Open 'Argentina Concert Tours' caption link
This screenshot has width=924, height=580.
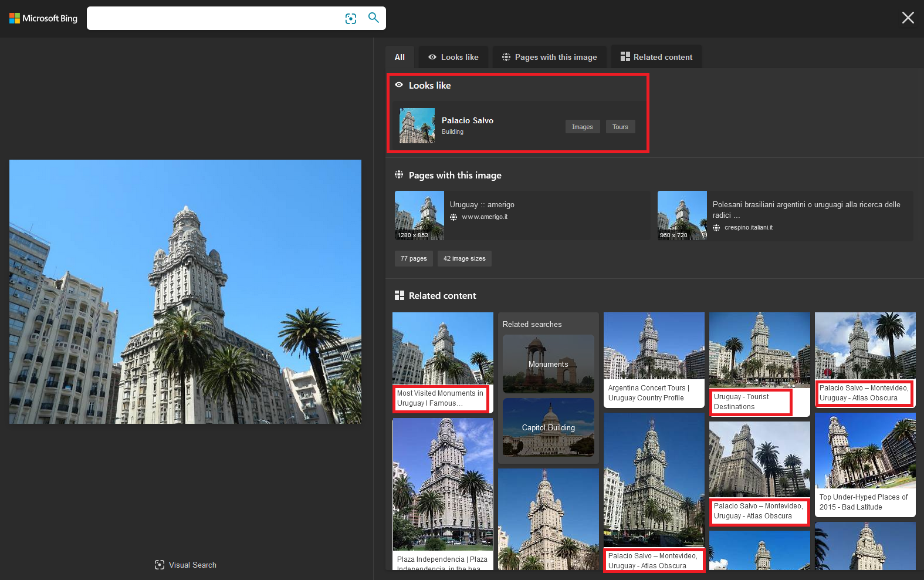649,393
